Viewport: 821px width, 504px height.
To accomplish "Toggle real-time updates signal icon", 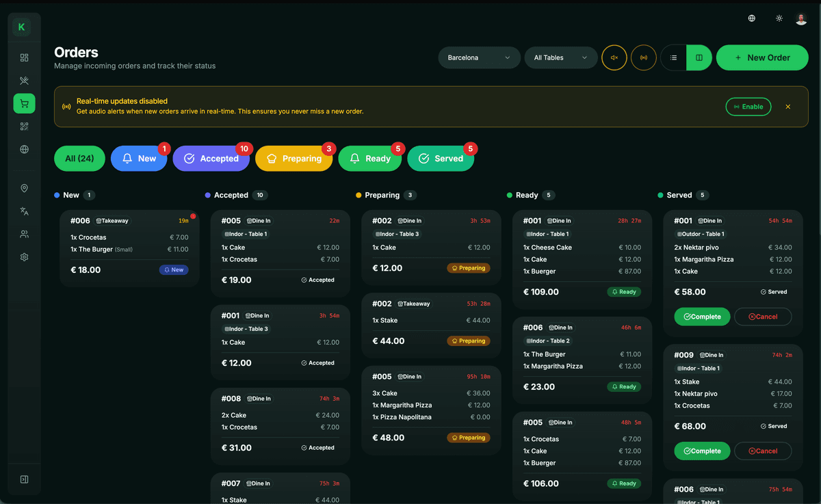I will [643, 57].
